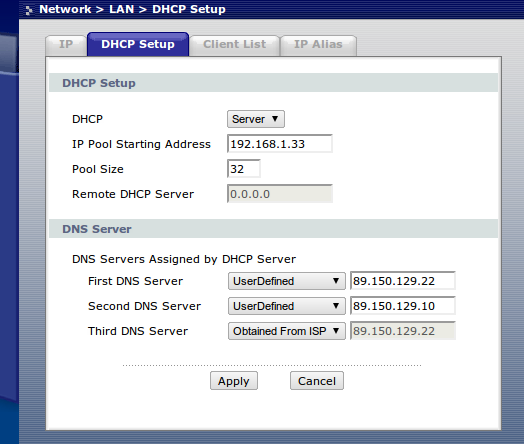Click the Remote DHCP Server label

tap(133, 194)
